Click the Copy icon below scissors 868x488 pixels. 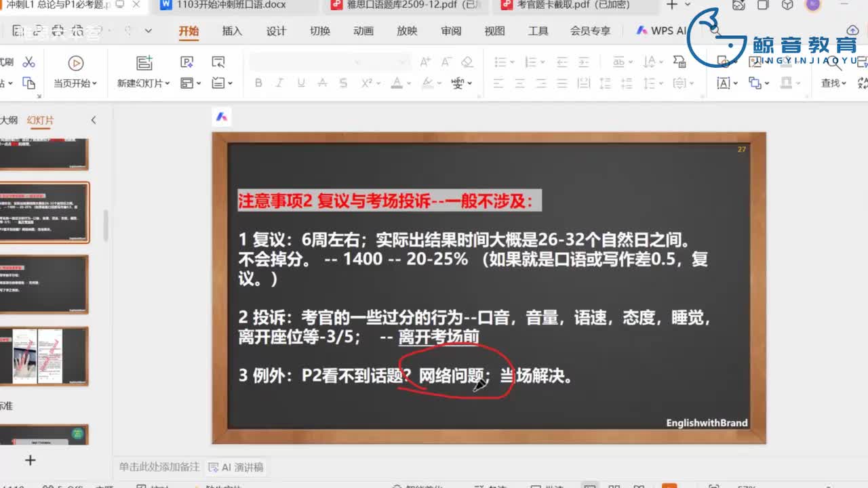[28, 83]
